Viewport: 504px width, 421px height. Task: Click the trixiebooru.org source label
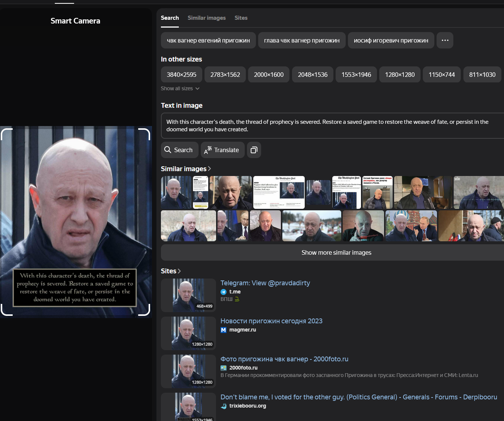pos(248,406)
